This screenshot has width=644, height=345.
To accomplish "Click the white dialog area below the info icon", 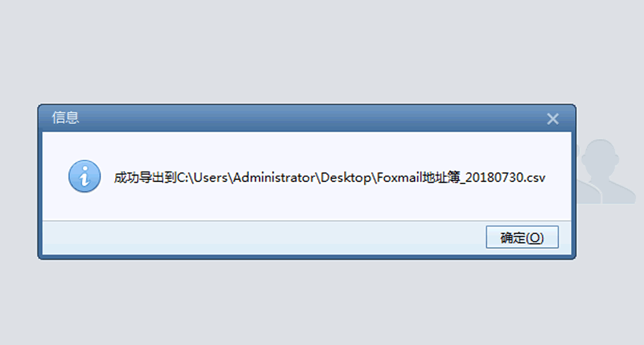I will 84,207.
